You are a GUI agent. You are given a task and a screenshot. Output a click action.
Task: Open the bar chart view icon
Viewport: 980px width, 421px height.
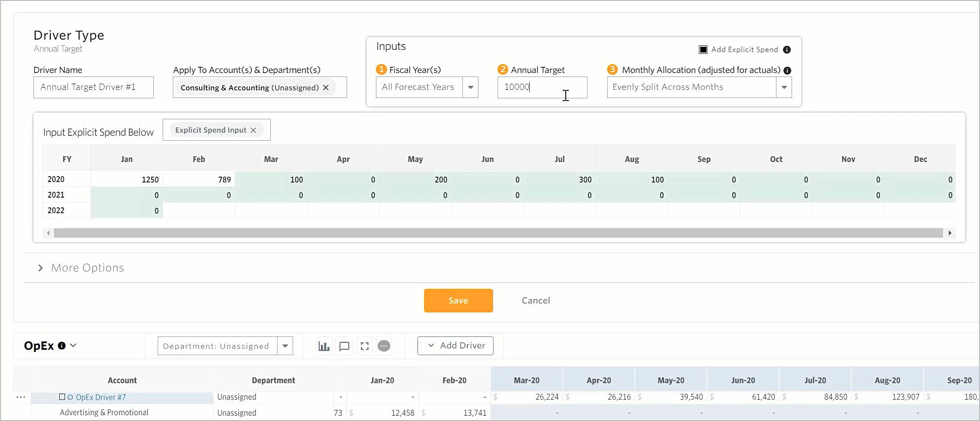324,346
